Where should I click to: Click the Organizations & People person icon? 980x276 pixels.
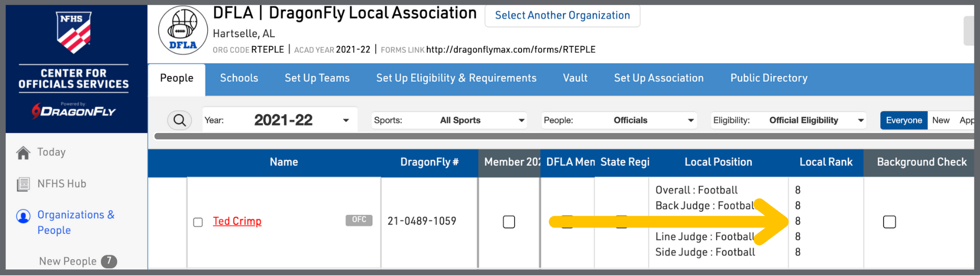click(x=23, y=216)
